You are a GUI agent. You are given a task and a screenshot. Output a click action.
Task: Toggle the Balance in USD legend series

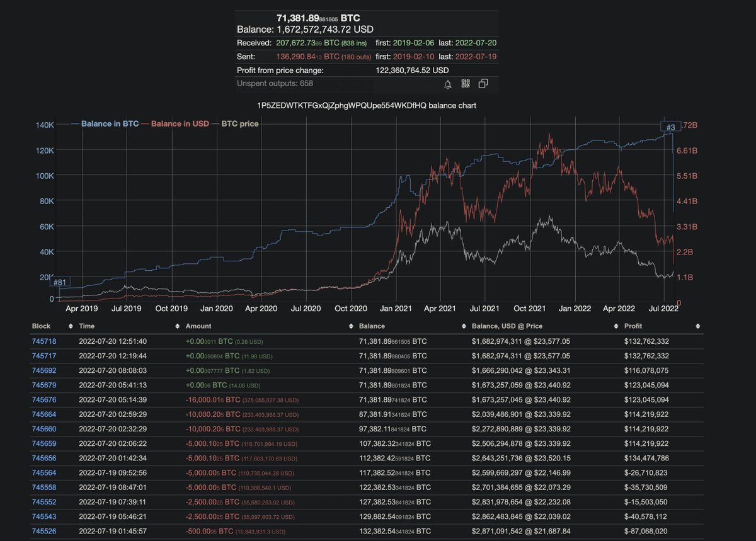175,124
